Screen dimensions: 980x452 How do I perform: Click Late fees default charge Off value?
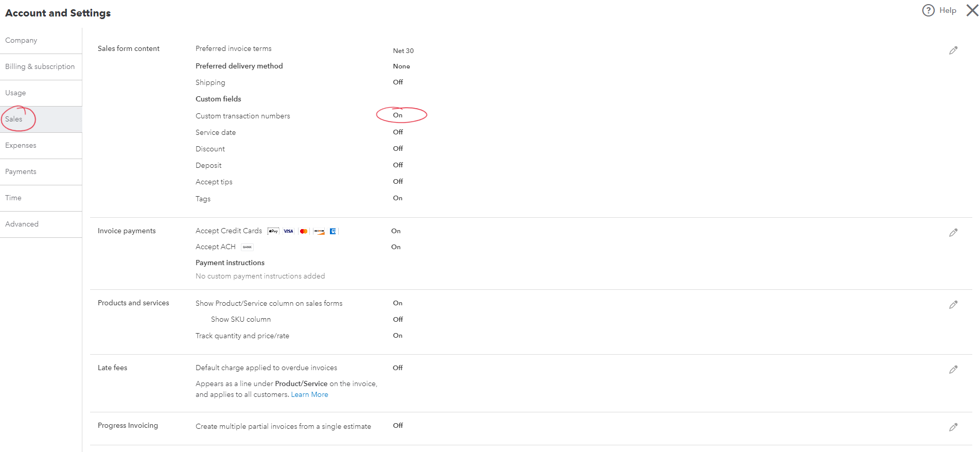pyautogui.click(x=398, y=368)
